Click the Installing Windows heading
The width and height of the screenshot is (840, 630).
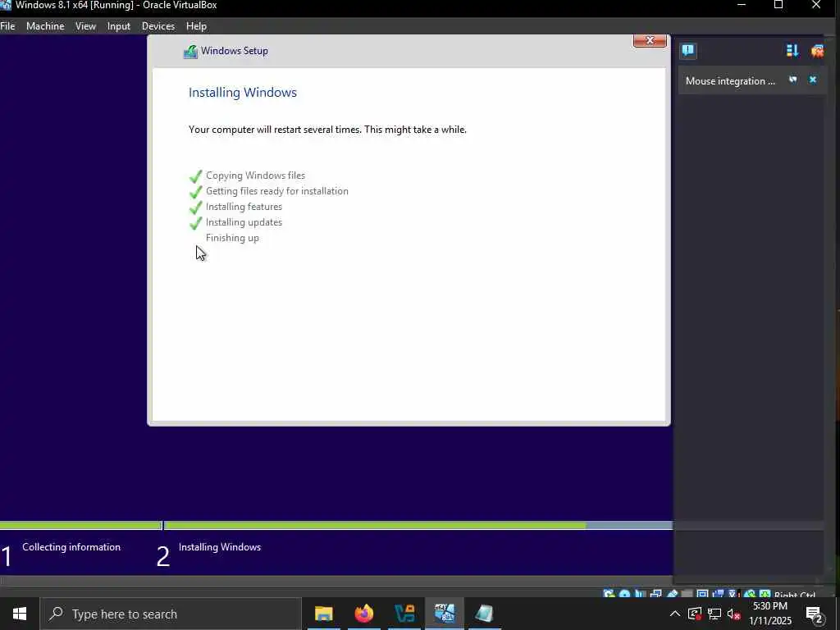(x=243, y=92)
